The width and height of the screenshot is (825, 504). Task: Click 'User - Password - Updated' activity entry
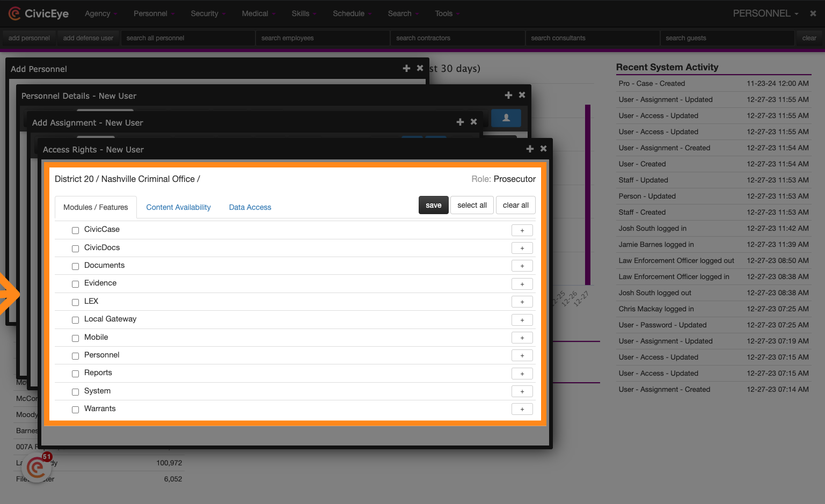(x=713, y=325)
